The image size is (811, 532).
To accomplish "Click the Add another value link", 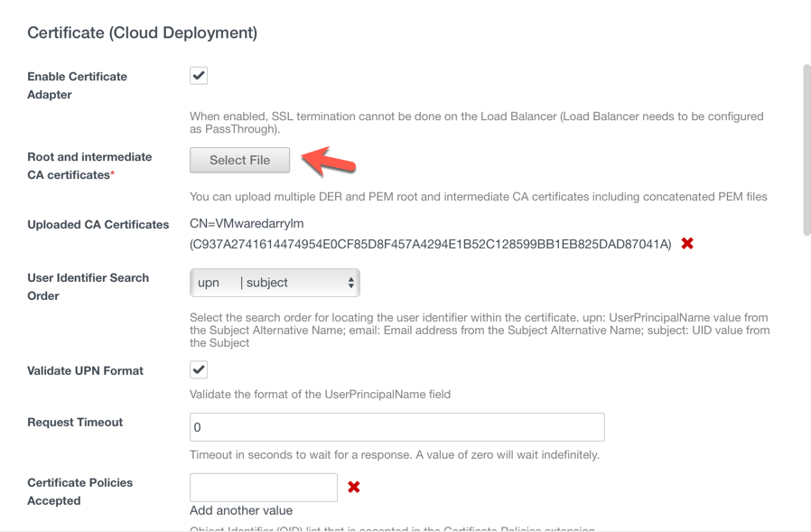I will tap(241, 510).
